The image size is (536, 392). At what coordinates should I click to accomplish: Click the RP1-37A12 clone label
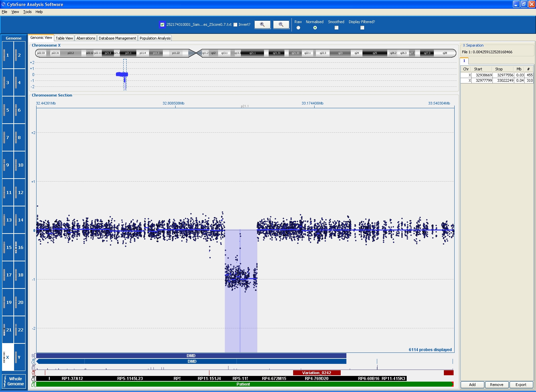(72, 379)
